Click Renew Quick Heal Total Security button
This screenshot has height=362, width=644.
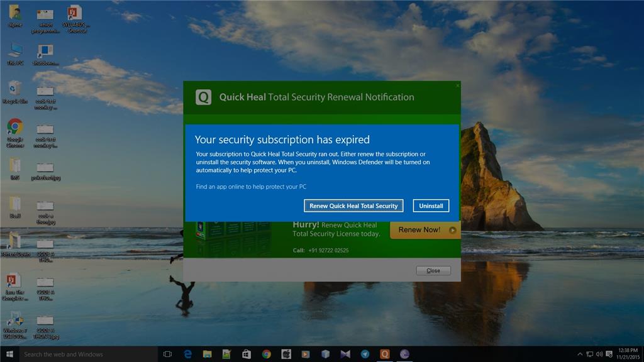(353, 206)
